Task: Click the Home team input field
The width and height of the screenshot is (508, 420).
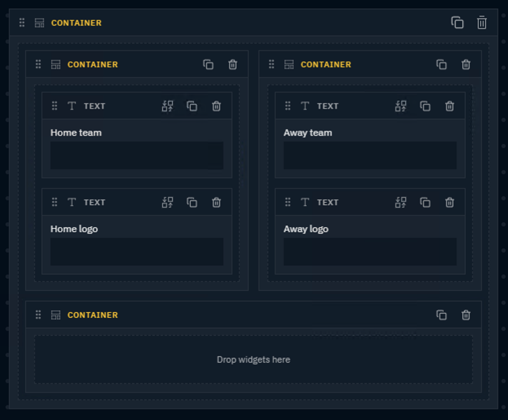Action: point(137,155)
